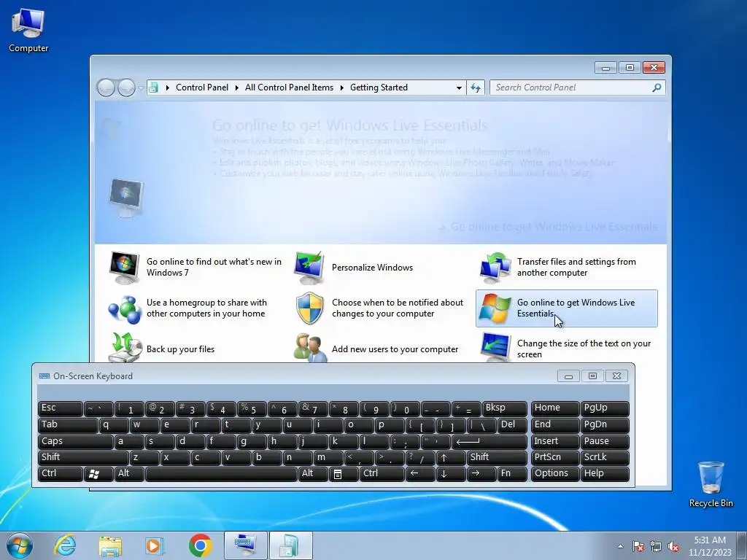Click the Back navigation button
The width and height of the screenshot is (747, 560).
(x=107, y=87)
